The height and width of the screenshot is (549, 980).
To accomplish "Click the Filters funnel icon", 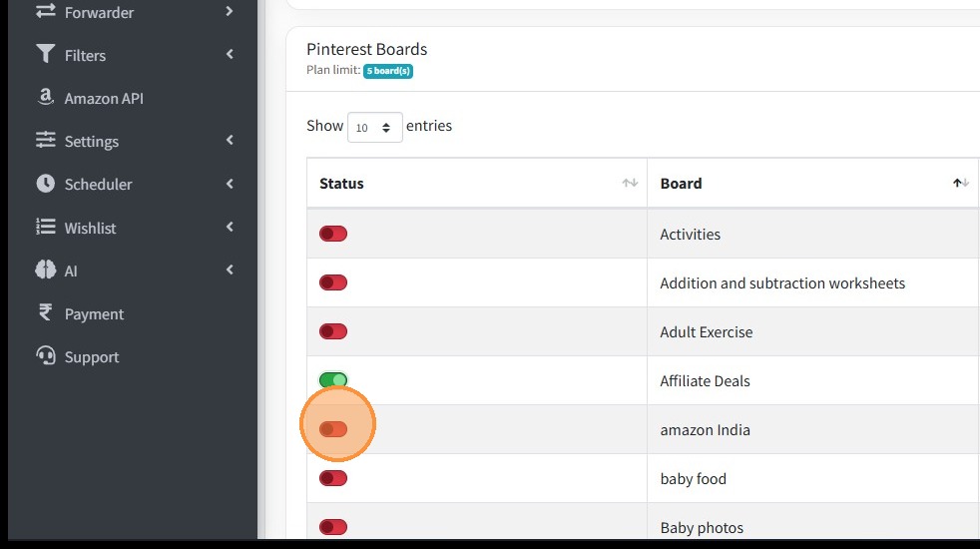I will [x=45, y=55].
